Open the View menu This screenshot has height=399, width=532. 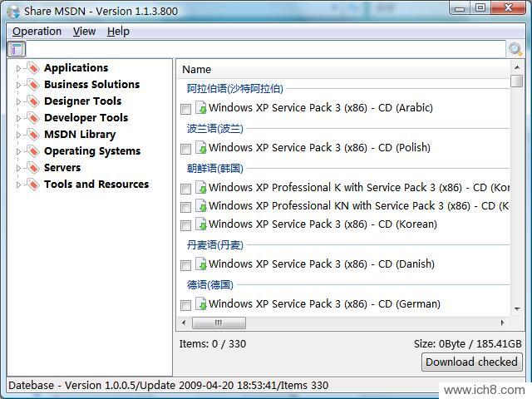[84, 32]
